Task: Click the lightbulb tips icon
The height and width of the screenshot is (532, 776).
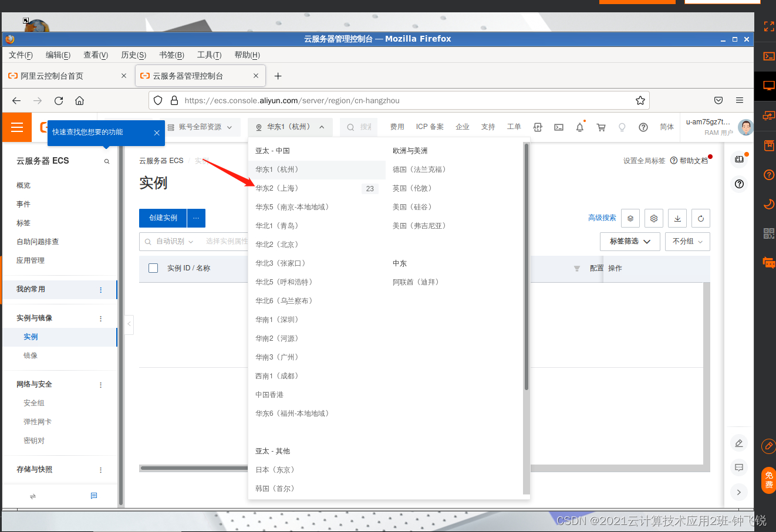Action: [622, 127]
